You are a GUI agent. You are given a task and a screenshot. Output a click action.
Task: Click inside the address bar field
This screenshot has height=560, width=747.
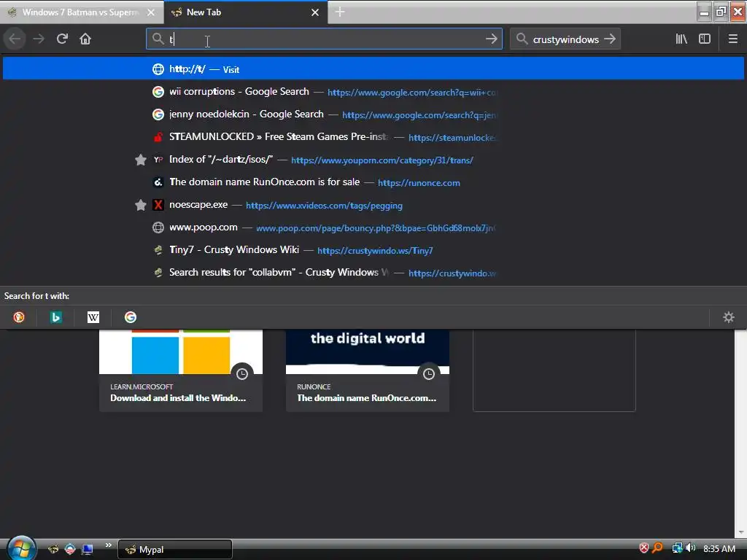324,39
